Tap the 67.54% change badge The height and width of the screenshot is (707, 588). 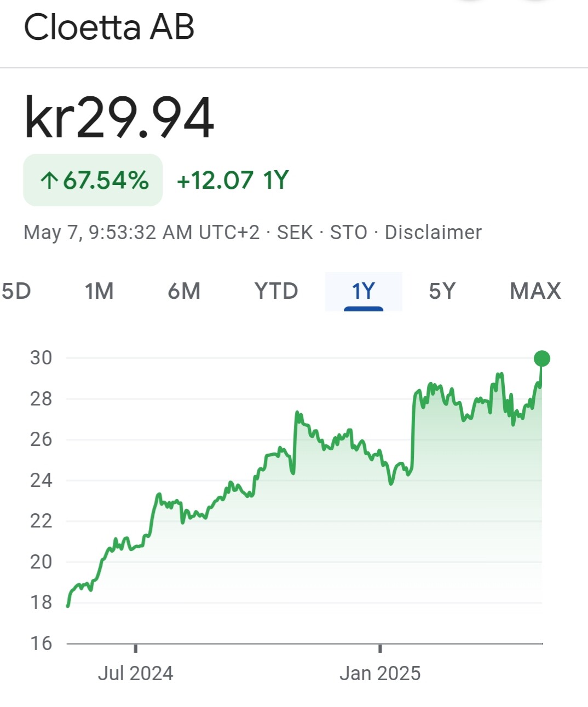click(93, 180)
